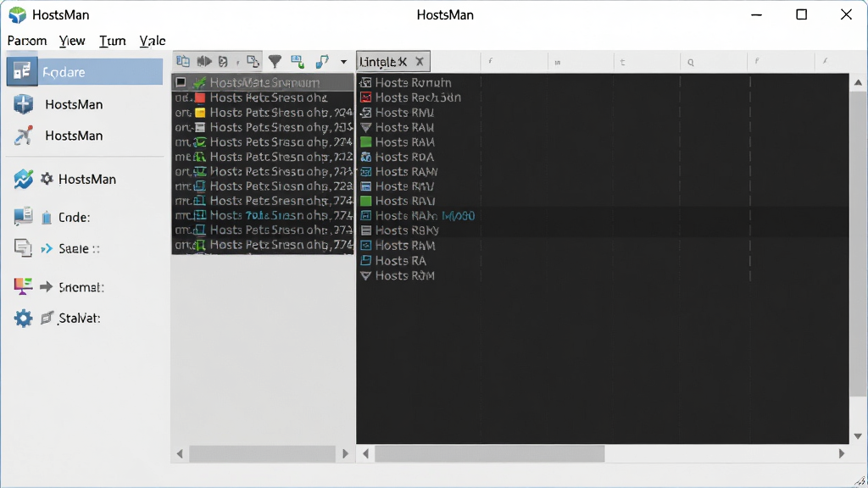The image size is (868, 488).
Task: Open the Tum menu
Action: 113,41
